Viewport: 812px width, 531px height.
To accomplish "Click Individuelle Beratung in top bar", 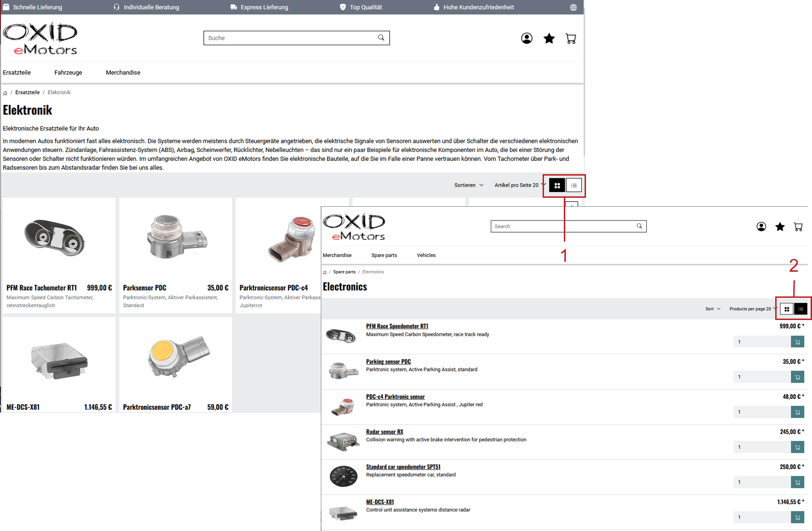I will point(146,7).
